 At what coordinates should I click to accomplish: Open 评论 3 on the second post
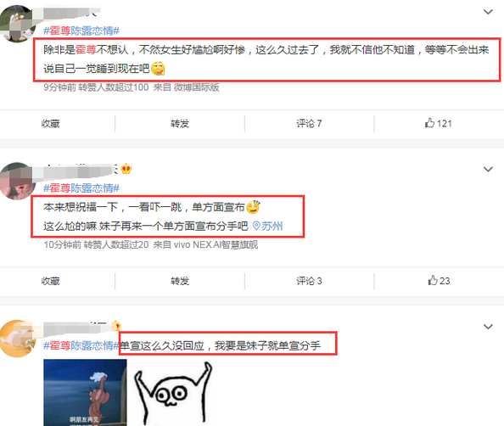tap(309, 281)
